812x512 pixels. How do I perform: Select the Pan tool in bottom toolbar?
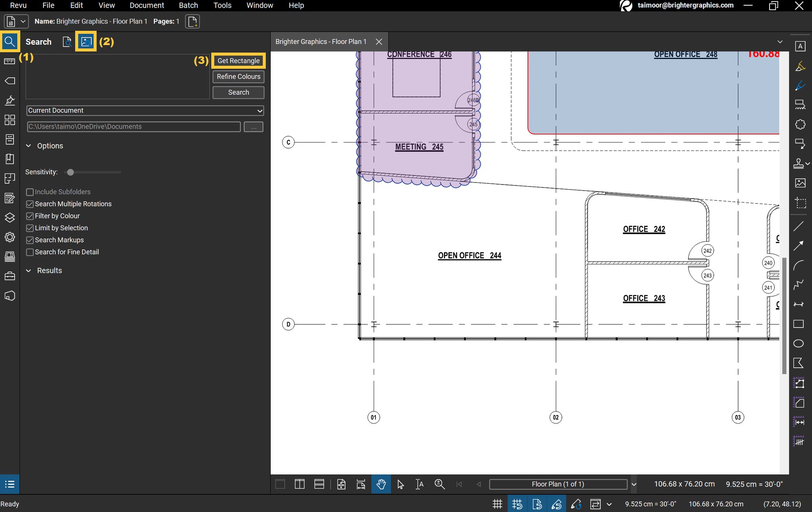381,484
